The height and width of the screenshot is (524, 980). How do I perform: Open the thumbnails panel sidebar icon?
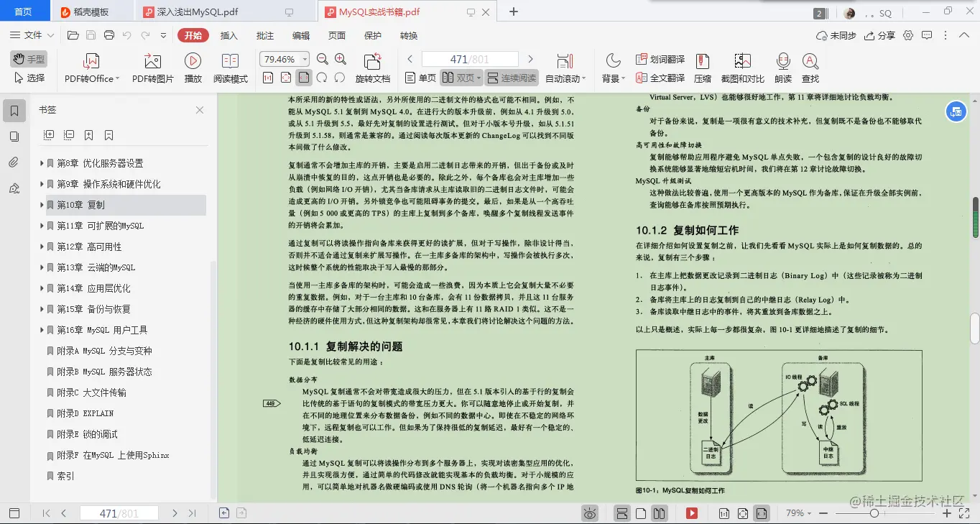point(14,137)
